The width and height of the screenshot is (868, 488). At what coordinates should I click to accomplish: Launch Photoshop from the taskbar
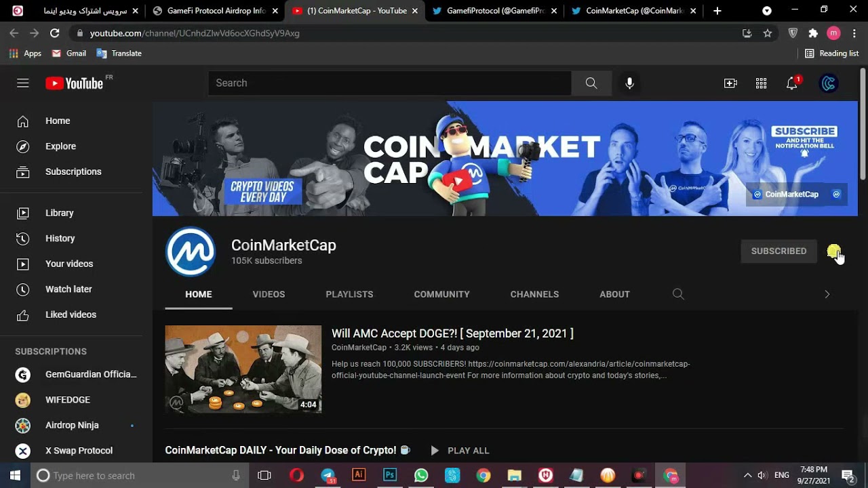click(390, 475)
